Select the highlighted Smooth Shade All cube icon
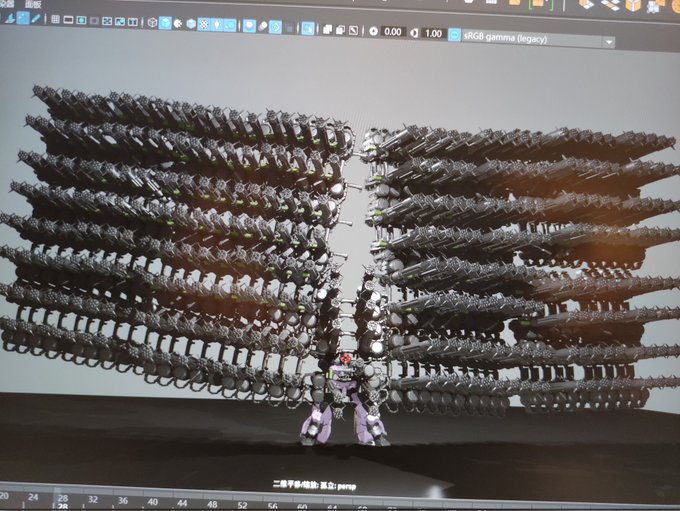This screenshot has height=511, width=680. coord(165,23)
